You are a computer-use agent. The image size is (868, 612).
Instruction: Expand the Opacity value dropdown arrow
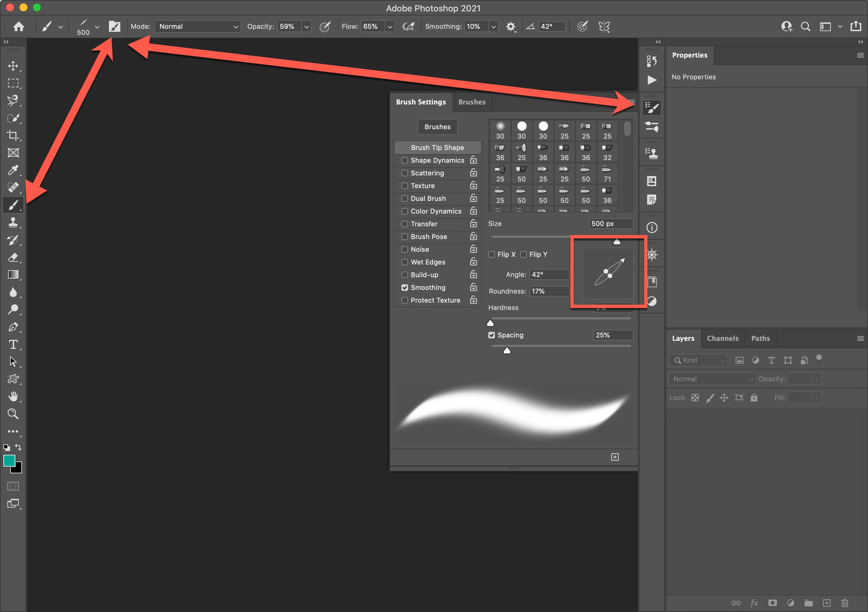click(x=307, y=26)
